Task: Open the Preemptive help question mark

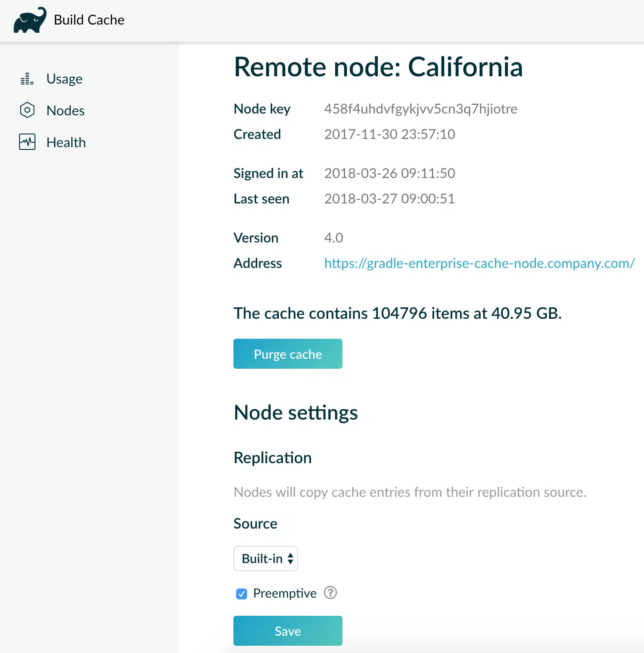Action: point(330,593)
